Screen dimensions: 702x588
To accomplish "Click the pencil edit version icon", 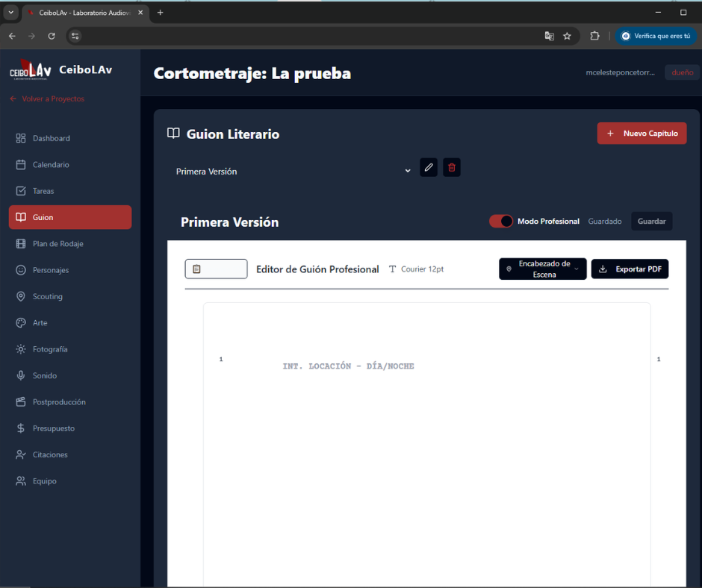I will point(429,168).
